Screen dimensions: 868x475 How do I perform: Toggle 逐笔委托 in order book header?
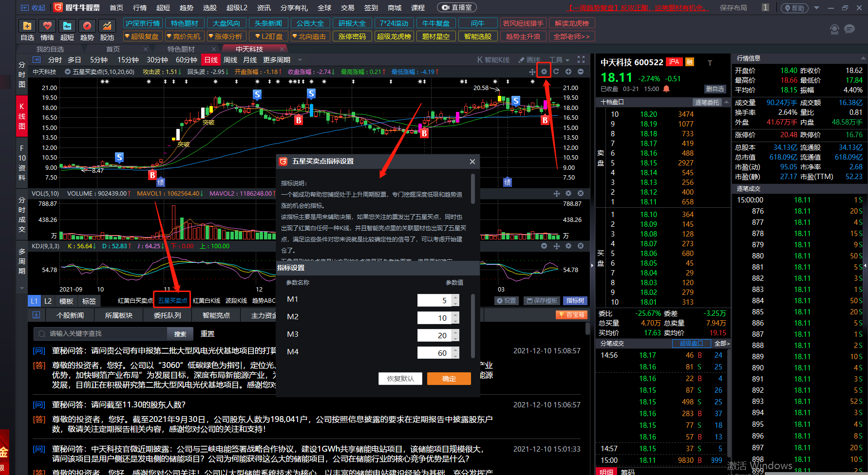pos(707,102)
